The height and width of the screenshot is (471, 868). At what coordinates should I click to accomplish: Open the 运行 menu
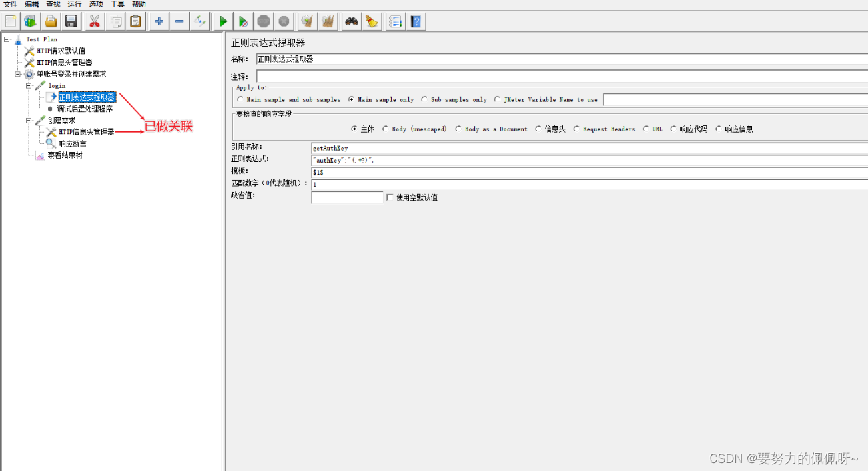[74, 5]
